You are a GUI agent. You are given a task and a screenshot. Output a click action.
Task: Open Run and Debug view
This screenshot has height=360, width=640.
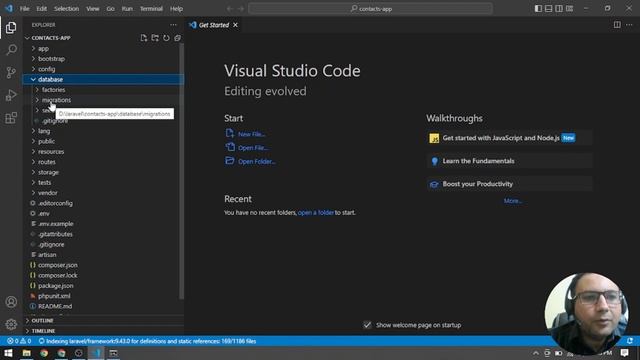click(x=11, y=95)
